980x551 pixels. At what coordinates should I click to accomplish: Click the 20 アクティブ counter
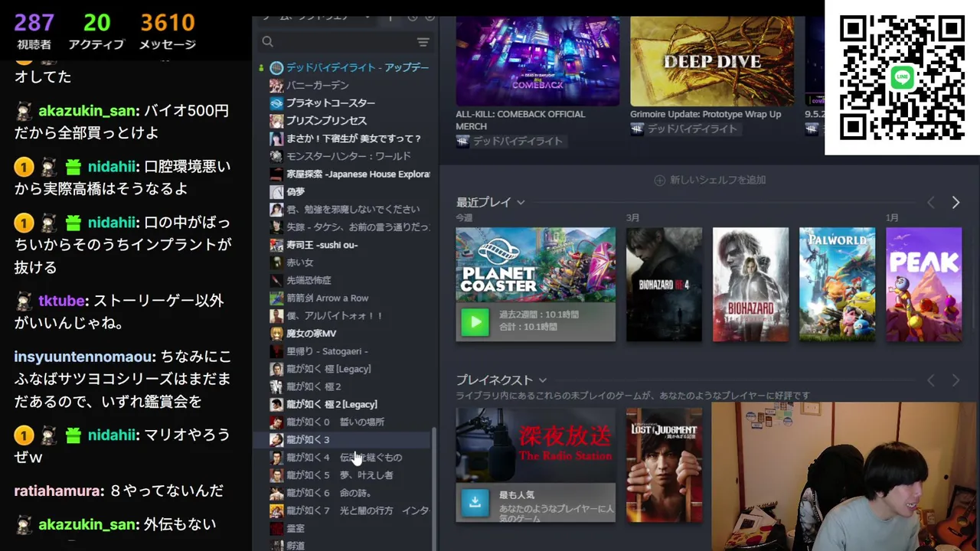pyautogui.click(x=96, y=31)
